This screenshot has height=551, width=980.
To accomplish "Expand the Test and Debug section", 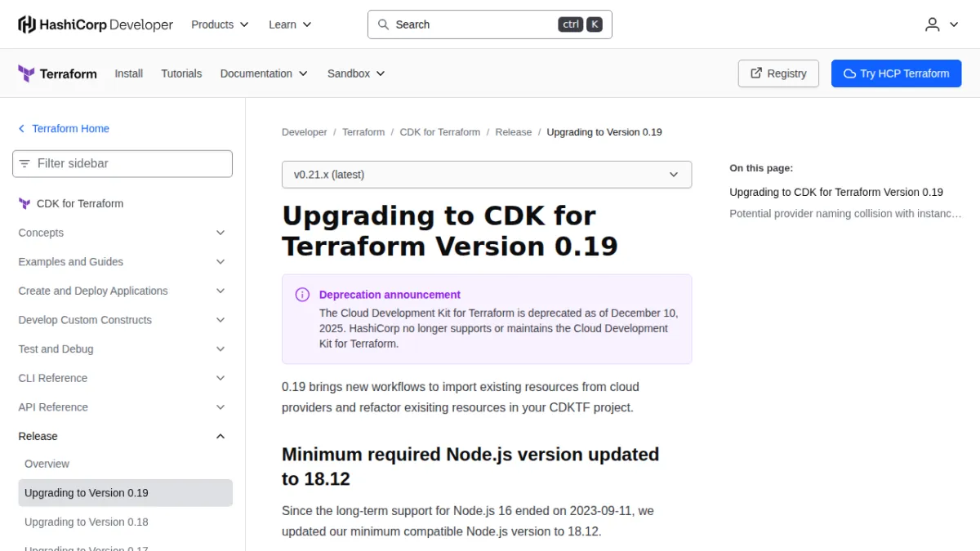I will [122, 349].
